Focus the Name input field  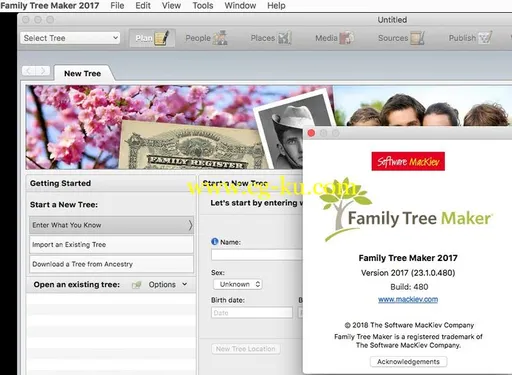pyautogui.click(x=257, y=255)
